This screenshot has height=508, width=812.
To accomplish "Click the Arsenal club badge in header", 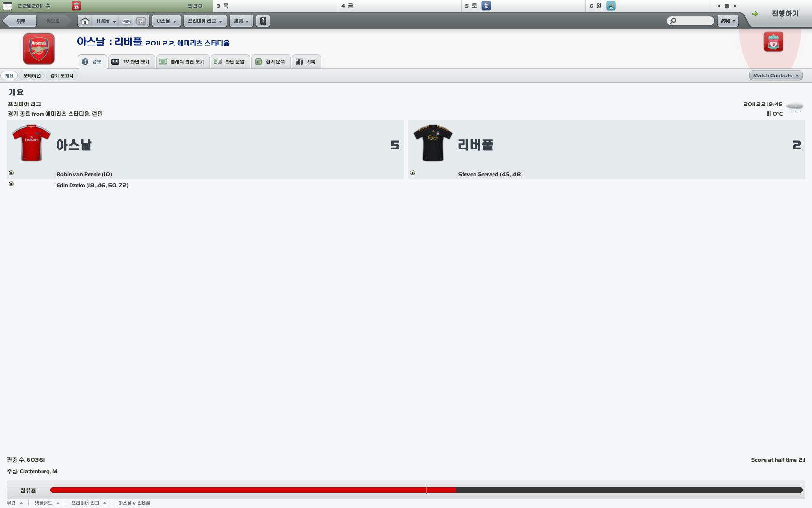I will [39, 49].
